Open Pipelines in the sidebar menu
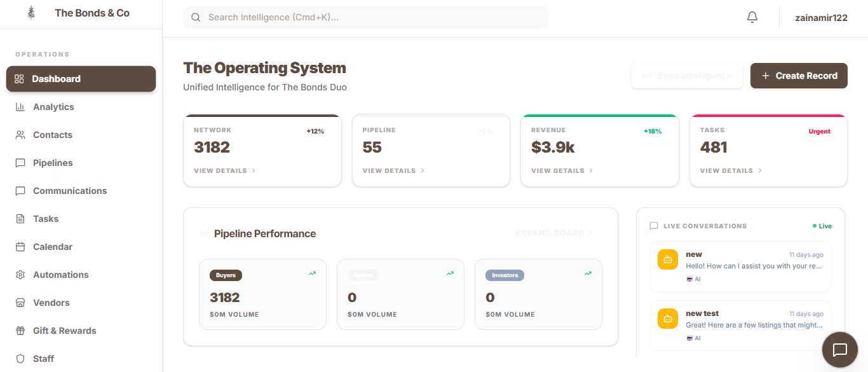This screenshot has height=372, width=868. tap(53, 163)
